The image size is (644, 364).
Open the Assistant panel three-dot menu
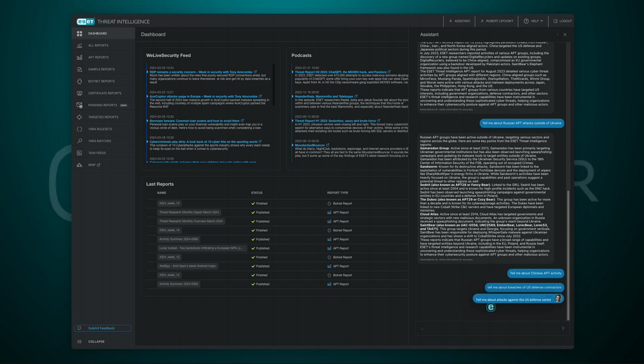click(x=558, y=35)
